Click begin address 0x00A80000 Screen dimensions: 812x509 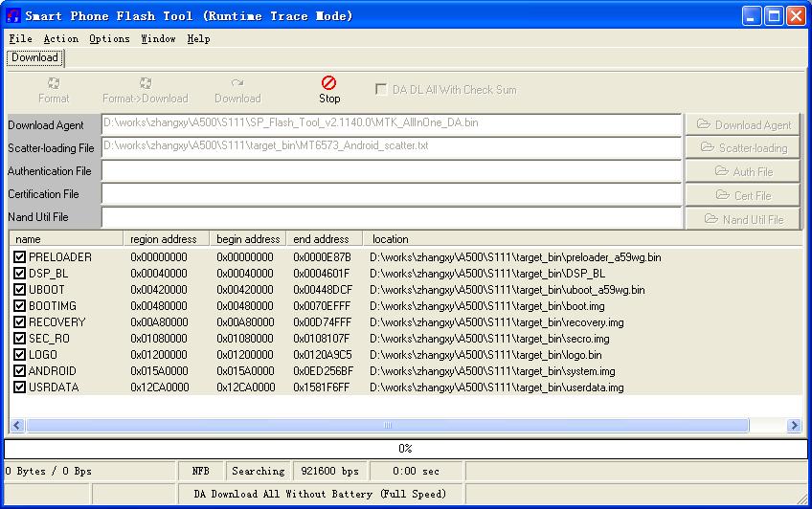[245, 322]
